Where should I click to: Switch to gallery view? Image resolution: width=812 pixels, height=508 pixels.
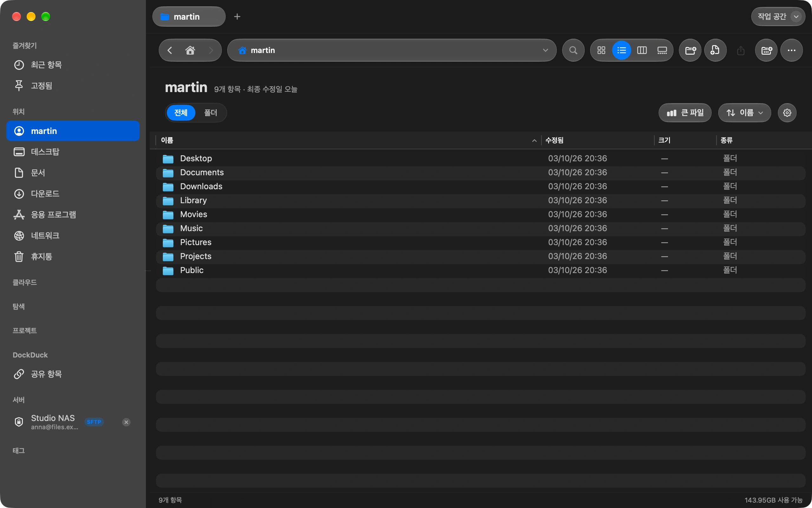pos(662,50)
